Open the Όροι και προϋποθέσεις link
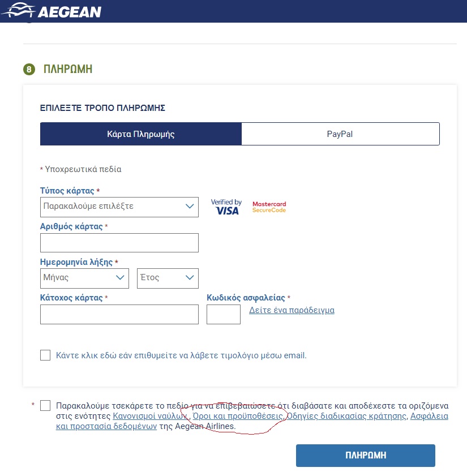The image size is (467, 476). point(238,416)
